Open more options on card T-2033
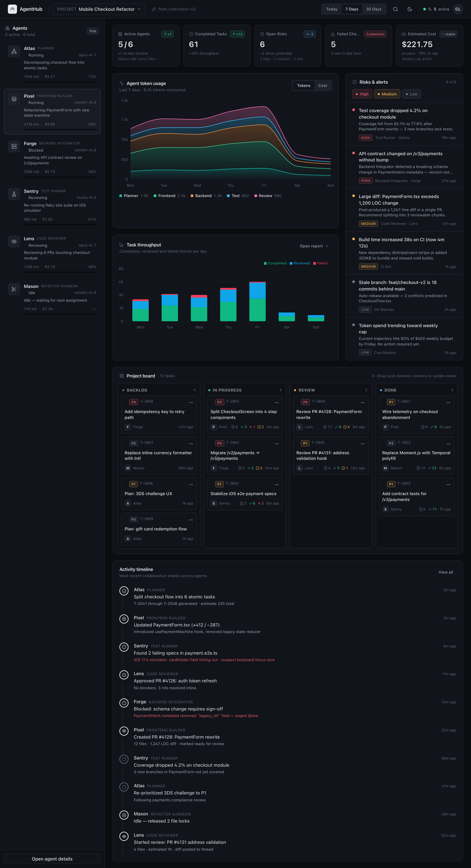The width and height of the screenshot is (471, 868). pyautogui.click(x=448, y=484)
